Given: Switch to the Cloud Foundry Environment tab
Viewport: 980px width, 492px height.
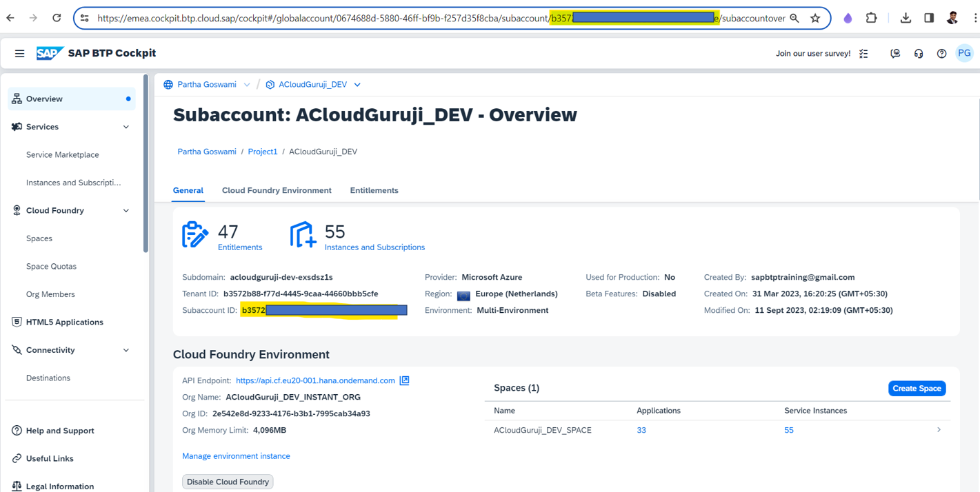Looking at the screenshot, I should coord(277,190).
